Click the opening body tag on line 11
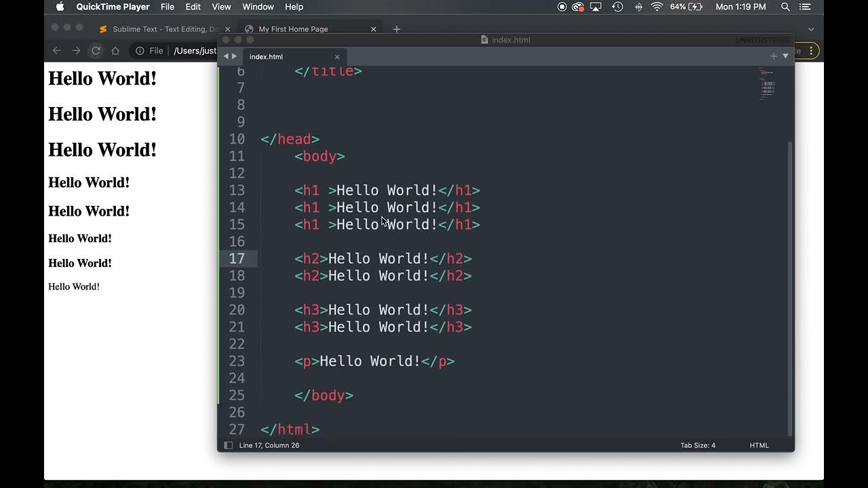 pos(319,157)
